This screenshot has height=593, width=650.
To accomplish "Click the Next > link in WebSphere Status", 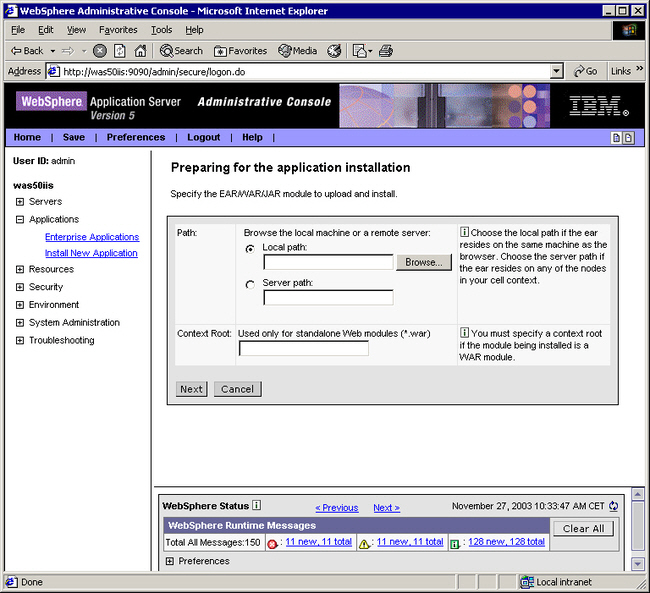I will click(386, 508).
